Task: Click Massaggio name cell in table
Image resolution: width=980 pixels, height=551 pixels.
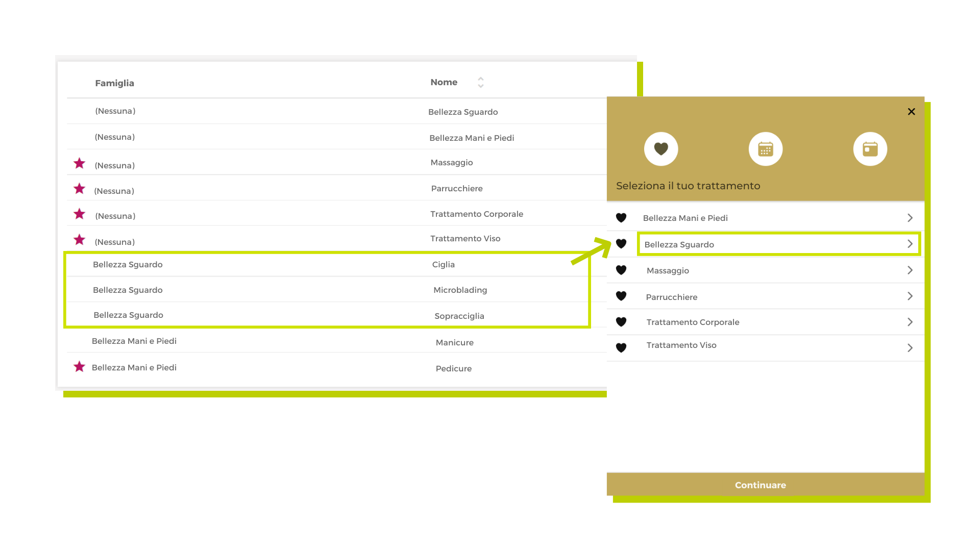Action: click(x=452, y=162)
